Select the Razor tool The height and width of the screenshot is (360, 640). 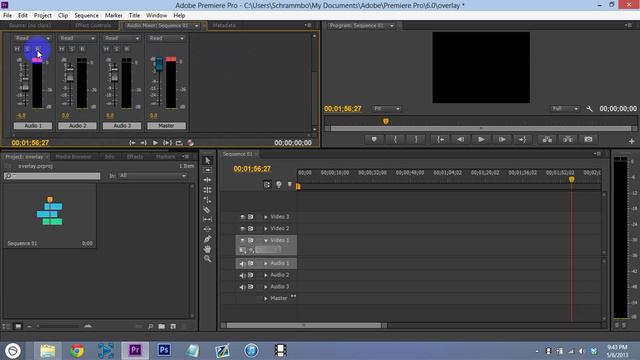pos(207,209)
